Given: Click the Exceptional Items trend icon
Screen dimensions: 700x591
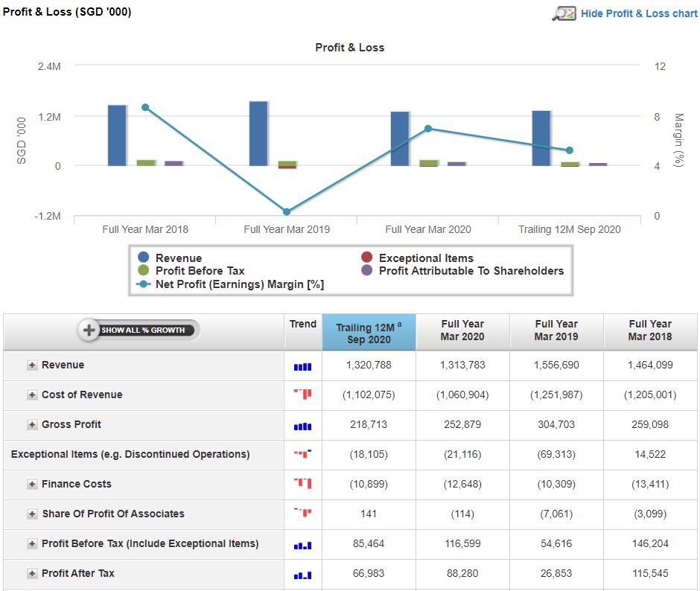Looking at the screenshot, I should 302,454.
